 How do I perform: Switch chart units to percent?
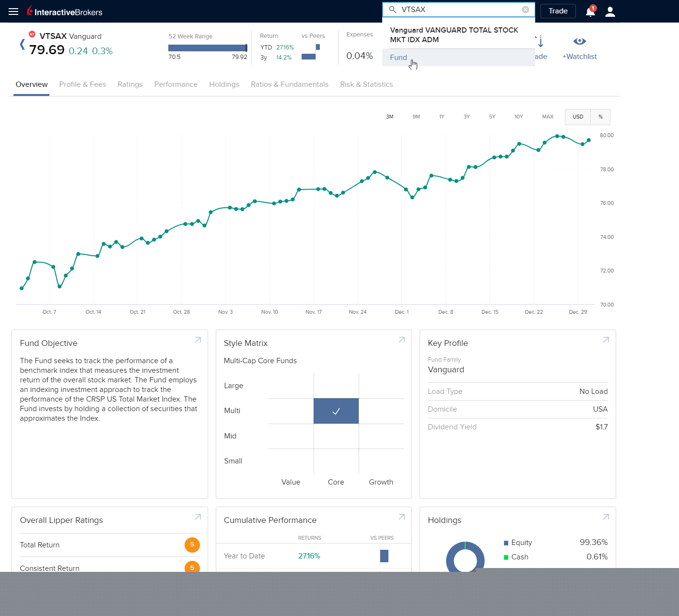click(600, 117)
